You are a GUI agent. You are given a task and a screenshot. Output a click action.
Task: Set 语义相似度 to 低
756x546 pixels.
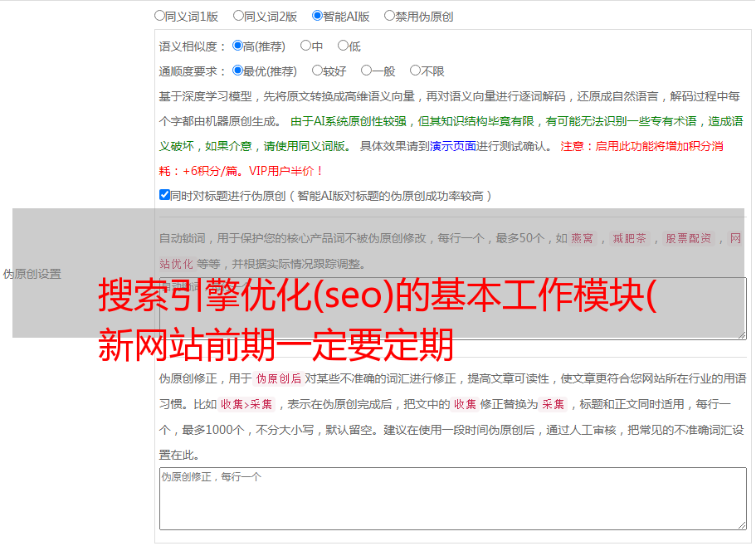click(x=343, y=46)
